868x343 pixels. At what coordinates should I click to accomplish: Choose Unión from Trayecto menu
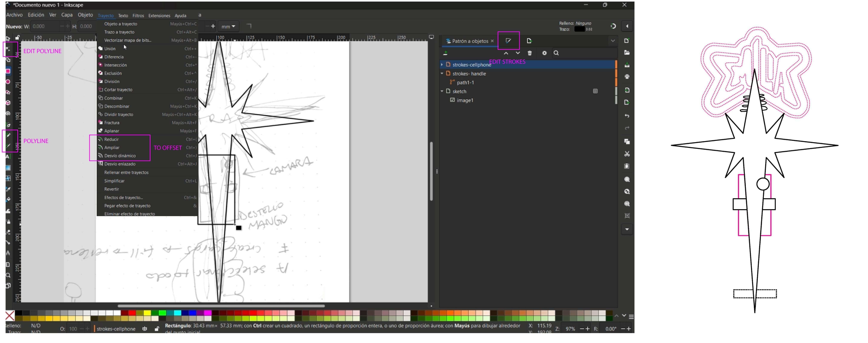pos(147,49)
